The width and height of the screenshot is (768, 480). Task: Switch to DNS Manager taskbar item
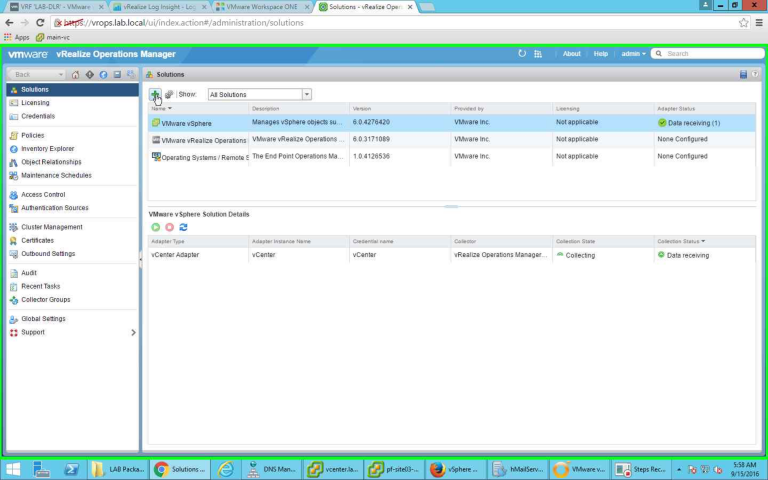(x=271, y=469)
